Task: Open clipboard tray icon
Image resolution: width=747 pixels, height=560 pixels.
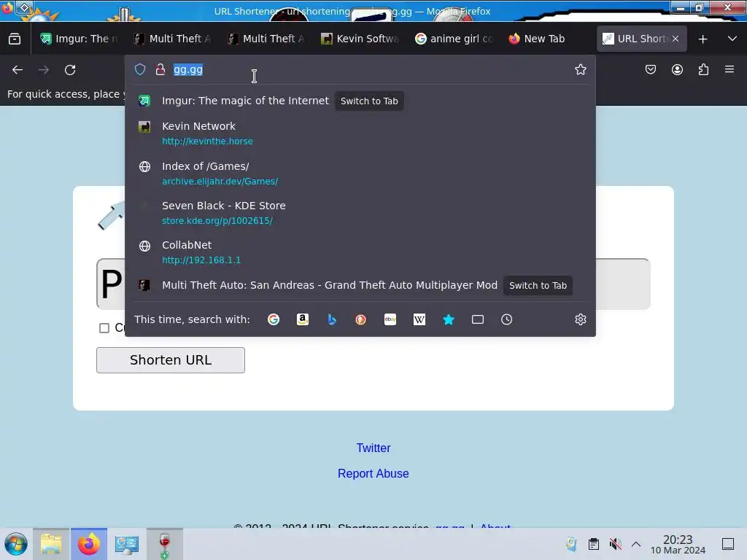Action: tap(594, 544)
